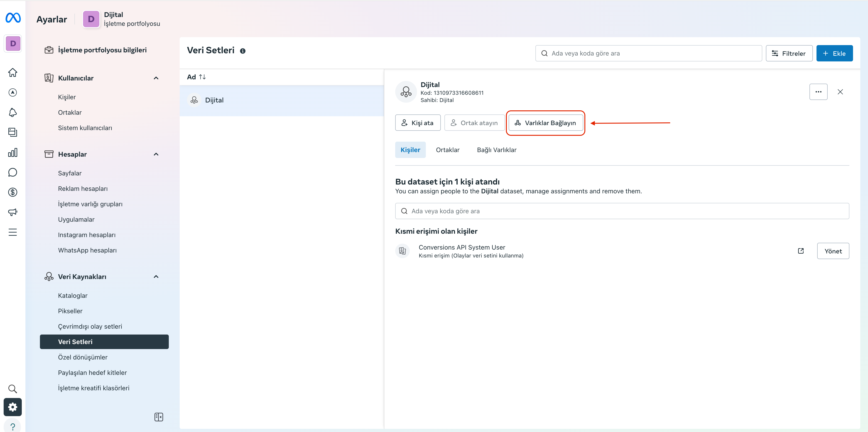Open the compass icon in left rail
This screenshot has height=432, width=868.
pos(13,92)
